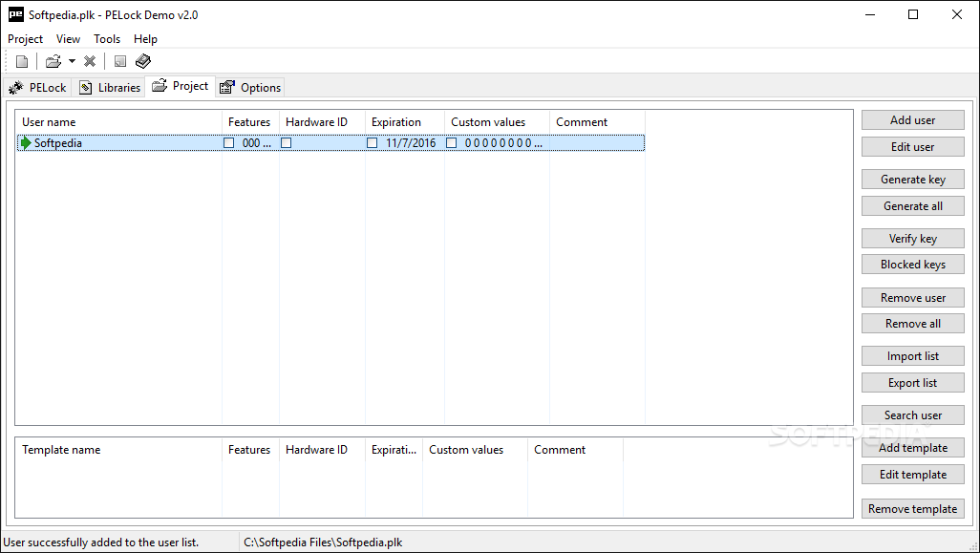Click the New project toolbar icon
This screenshot has height=553, width=980.
[x=22, y=61]
